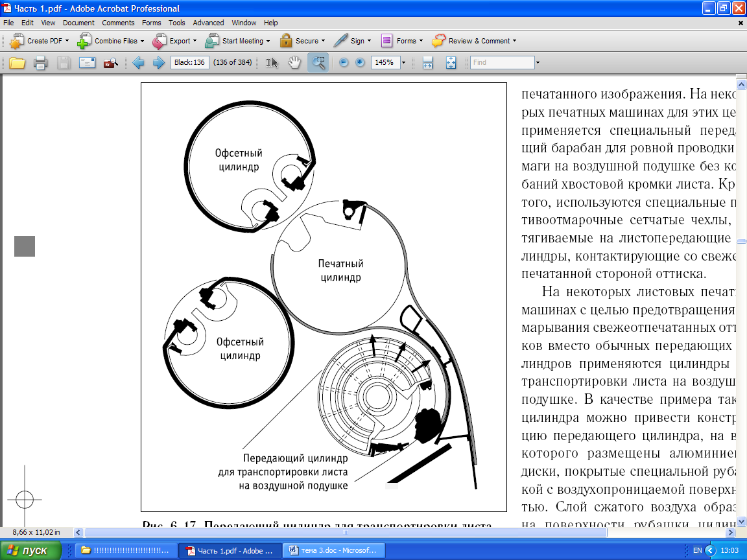Click the Fit Page icon
The width and height of the screenshot is (747, 560).
tap(451, 62)
